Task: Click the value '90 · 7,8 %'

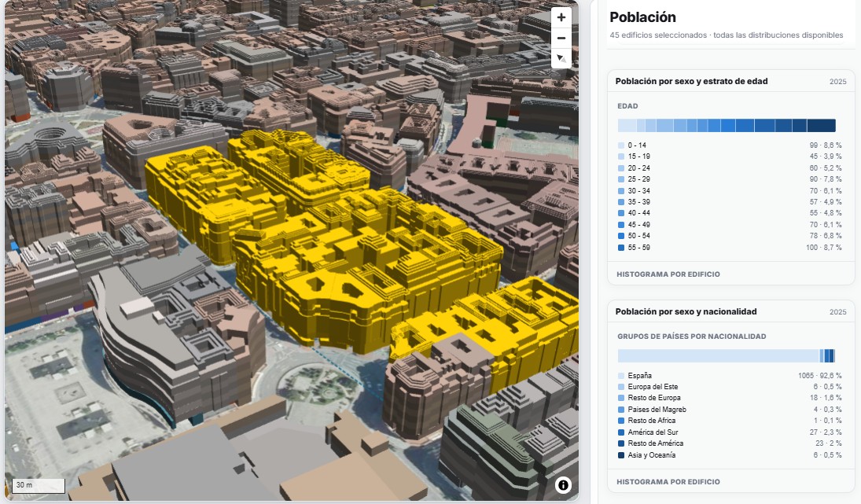Action: pyautogui.click(x=826, y=179)
